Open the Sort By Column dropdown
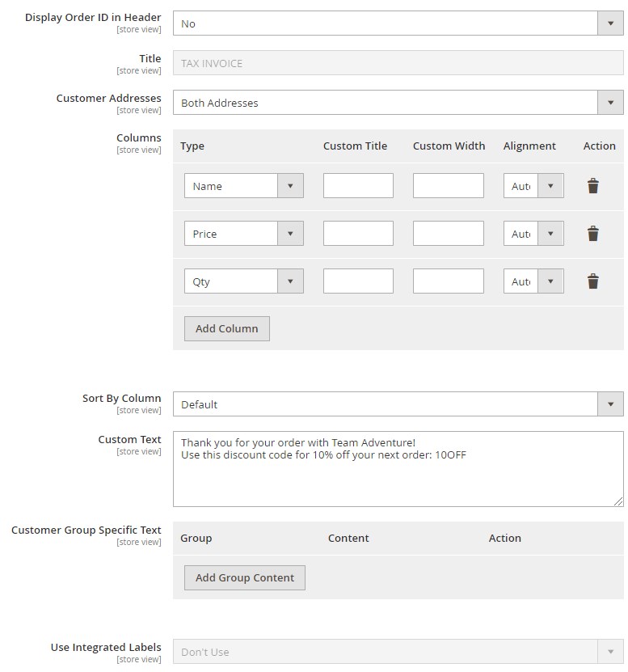628x672 pixels. (x=398, y=404)
